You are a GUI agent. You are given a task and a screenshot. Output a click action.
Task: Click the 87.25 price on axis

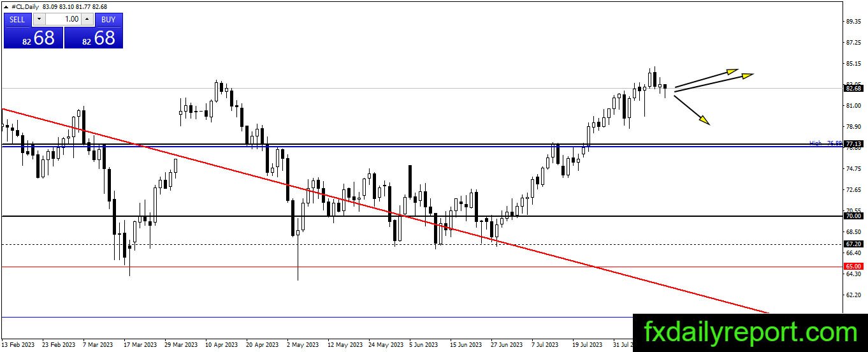coord(853,43)
